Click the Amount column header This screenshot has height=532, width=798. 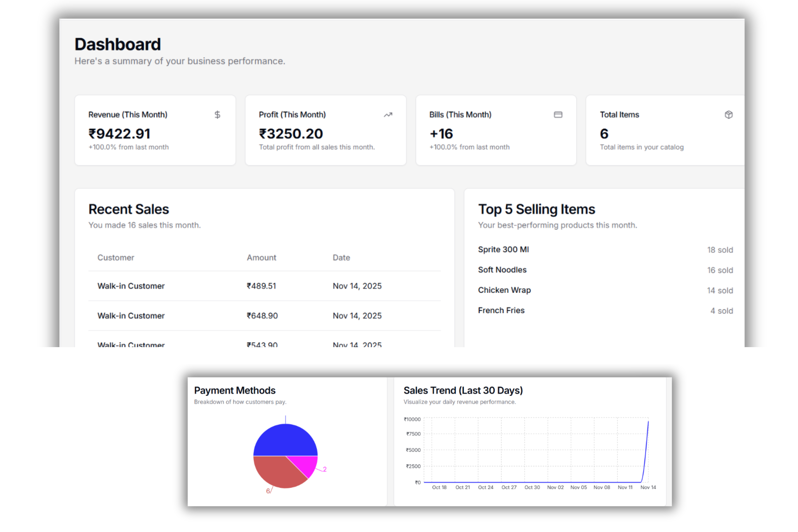(261, 257)
